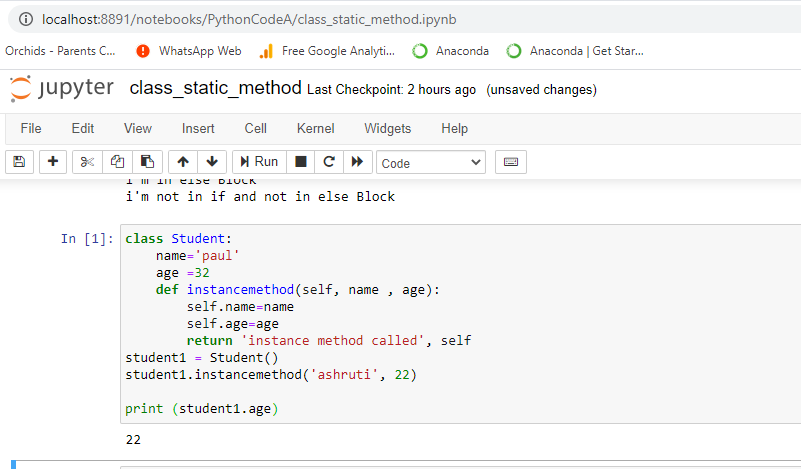The width and height of the screenshot is (801, 469).
Task: Open the Kernel menu
Action: click(315, 128)
